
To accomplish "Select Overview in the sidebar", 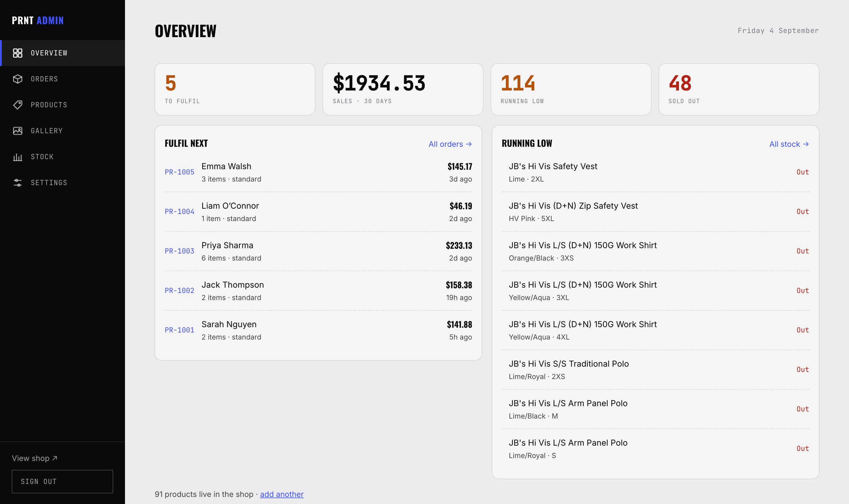I will coord(62,53).
